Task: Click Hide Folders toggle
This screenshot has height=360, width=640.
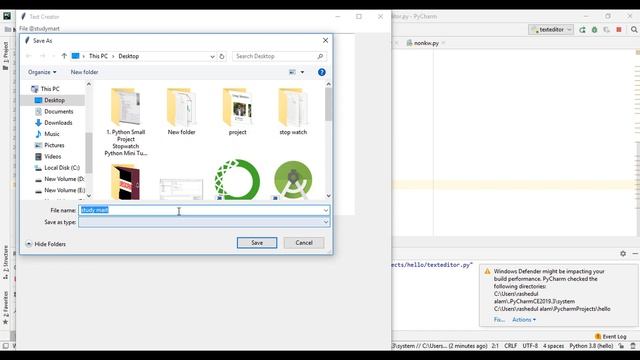Action: tap(46, 244)
